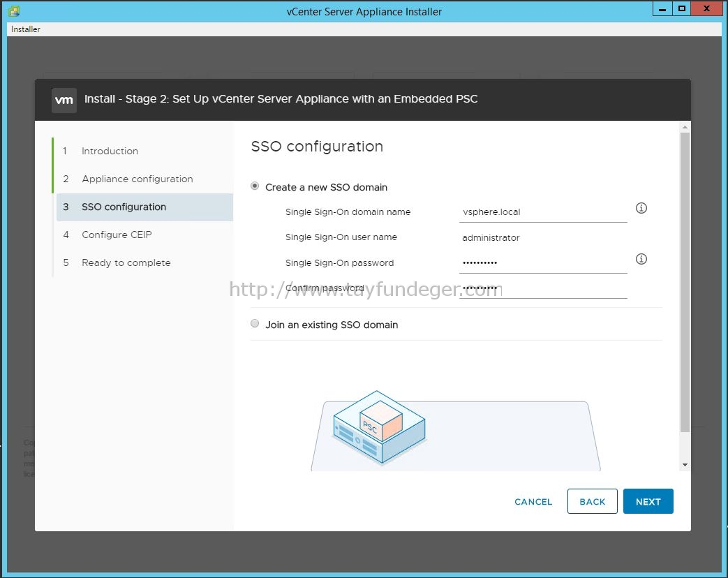728x578 pixels.
Task: Click the scrollbar up arrow
Action: pos(685,127)
